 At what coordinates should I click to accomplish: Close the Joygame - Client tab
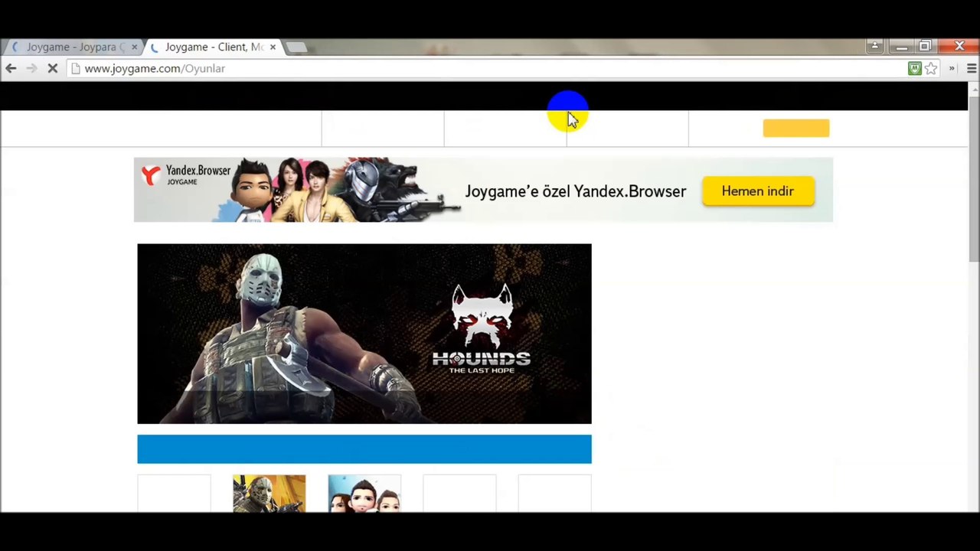point(273,47)
